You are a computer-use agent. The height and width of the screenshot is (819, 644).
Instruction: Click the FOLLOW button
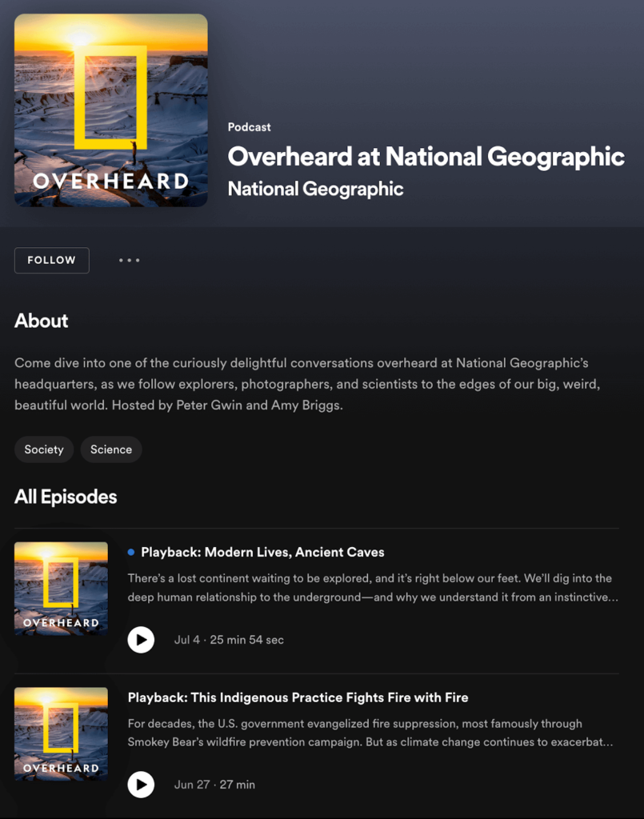52,260
